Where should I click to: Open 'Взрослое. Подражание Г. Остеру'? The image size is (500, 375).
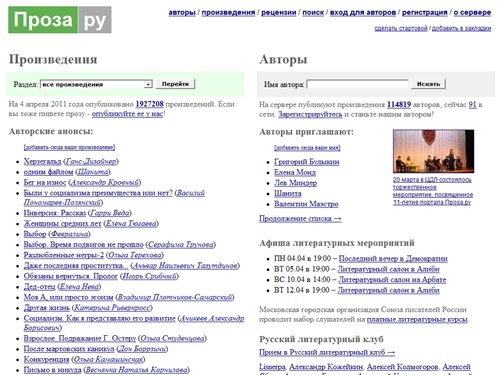tap(80, 338)
